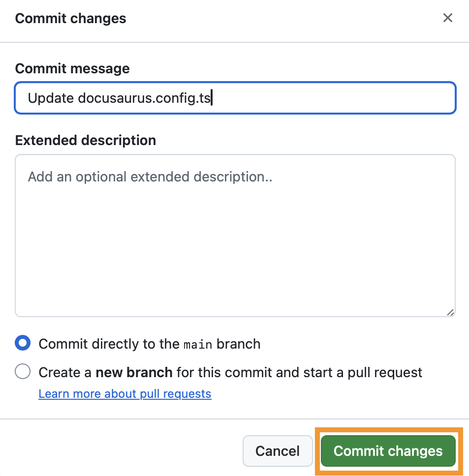Open the Learn more about pull requests link

tap(125, 394)
